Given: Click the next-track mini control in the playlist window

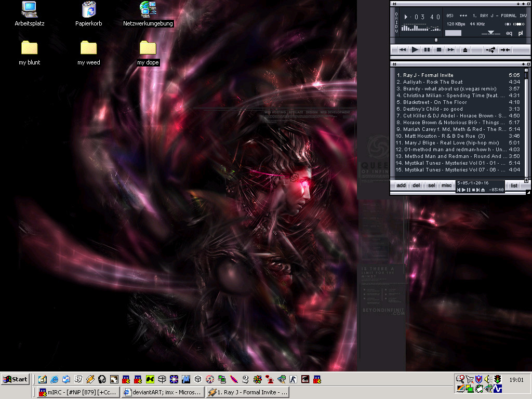Looking at the screenshot, I should coord(478,190).
